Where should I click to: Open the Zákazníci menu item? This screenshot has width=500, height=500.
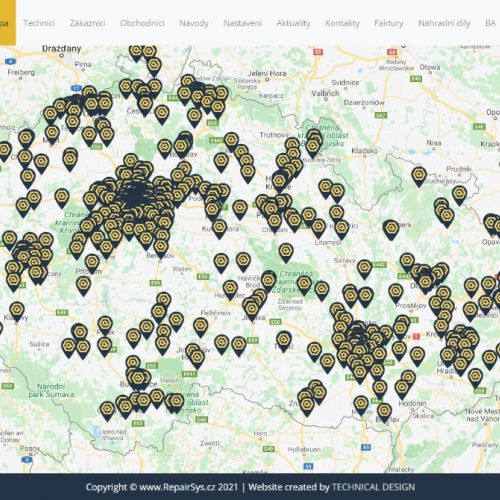click(87, 23)
